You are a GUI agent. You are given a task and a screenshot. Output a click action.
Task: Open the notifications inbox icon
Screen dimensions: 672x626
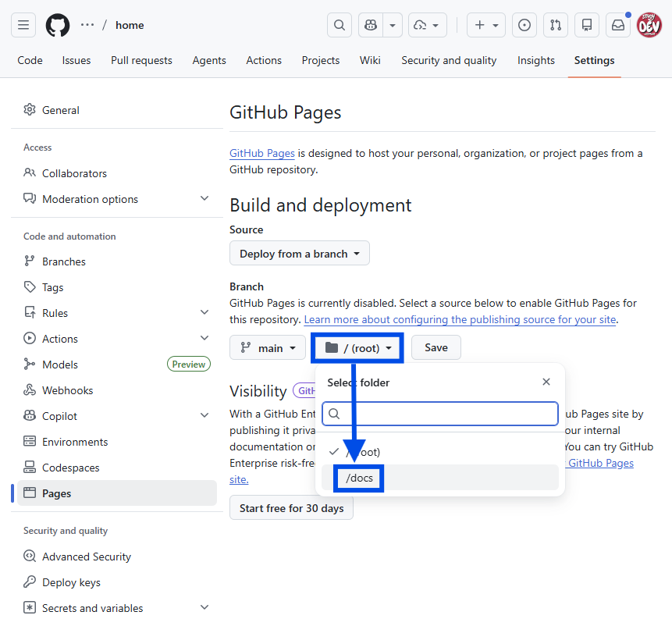pyautogui.click(x=618, y=25)
